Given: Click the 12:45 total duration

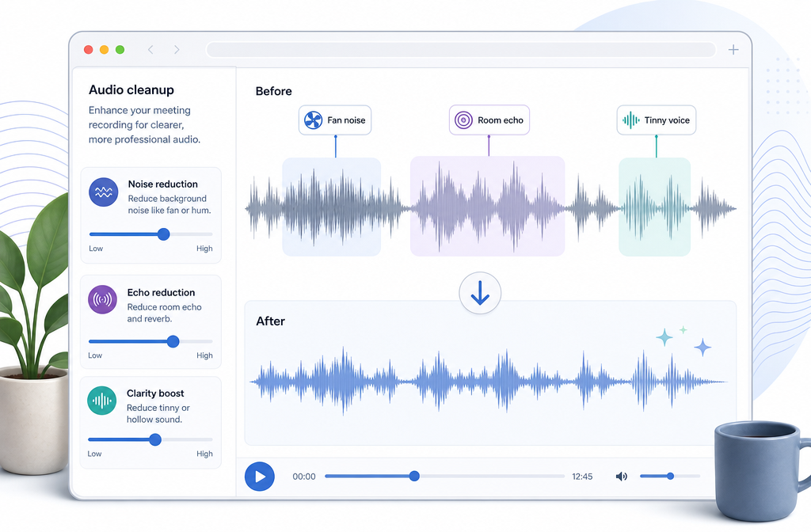Looking at the screenshot, I should [x=582, y=477].
